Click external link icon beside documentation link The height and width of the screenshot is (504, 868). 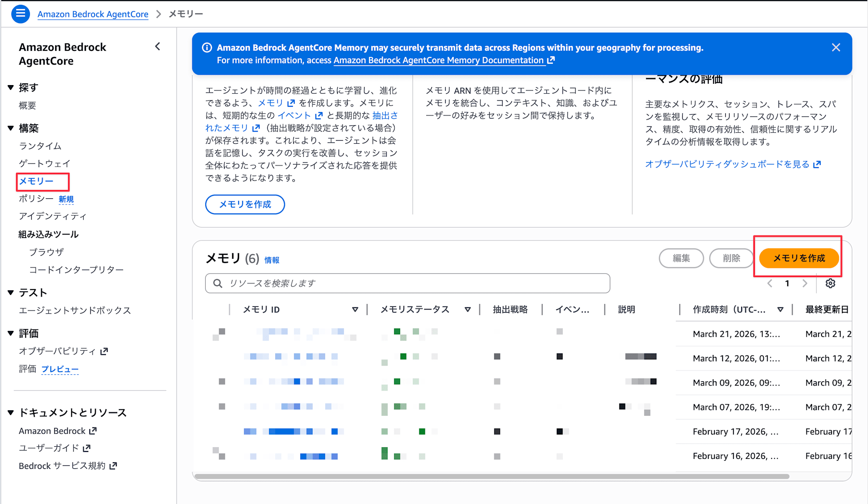tap(551, 60)
